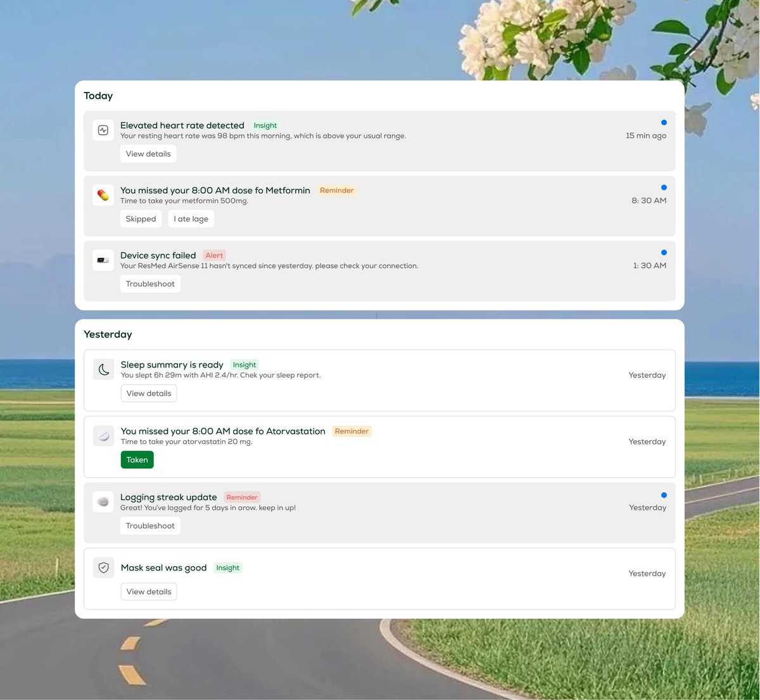
Task: Open 'Sleep summary is ready' title
Action: click(x=172, y=365)
